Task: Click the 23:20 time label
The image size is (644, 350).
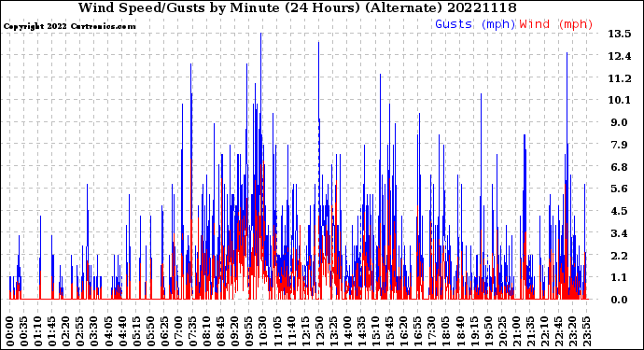Action: [x=573, y=331]
